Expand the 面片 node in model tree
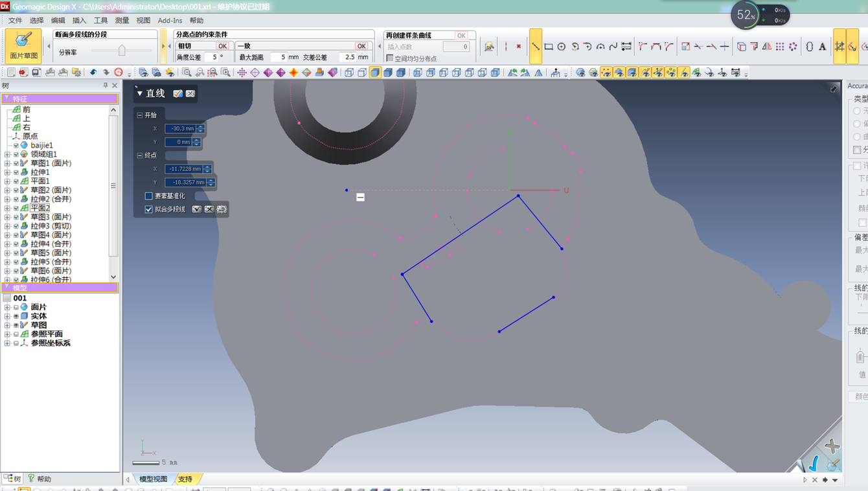This screenshot has height=491, width=868. (x=7, y=308)
